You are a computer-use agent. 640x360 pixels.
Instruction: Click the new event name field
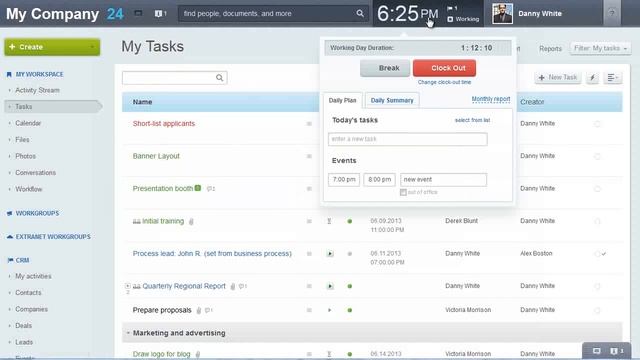click(x=443, y=180)
